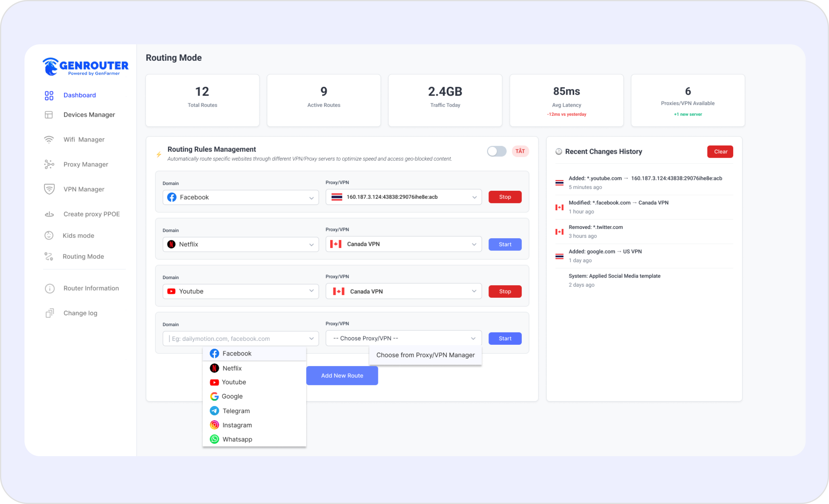Click the Add New Route button
The width and height of the screenshot is (829, 504).
pos(342,376)
